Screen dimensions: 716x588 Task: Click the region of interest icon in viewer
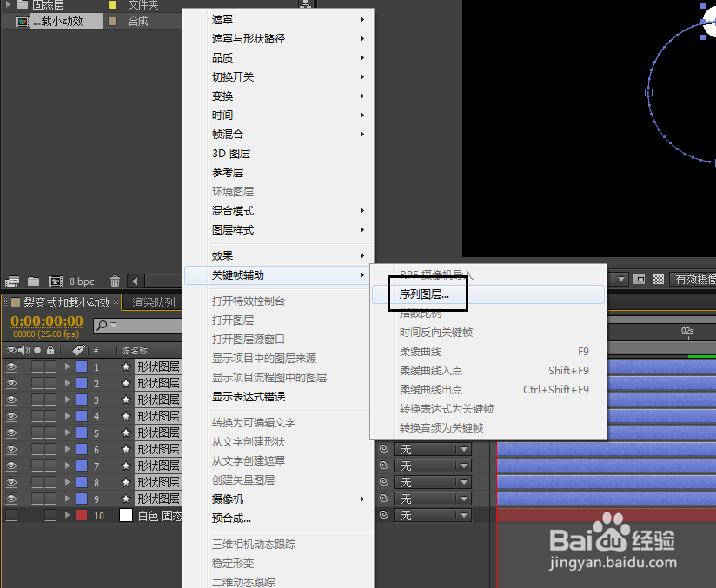tap(640, 279)
